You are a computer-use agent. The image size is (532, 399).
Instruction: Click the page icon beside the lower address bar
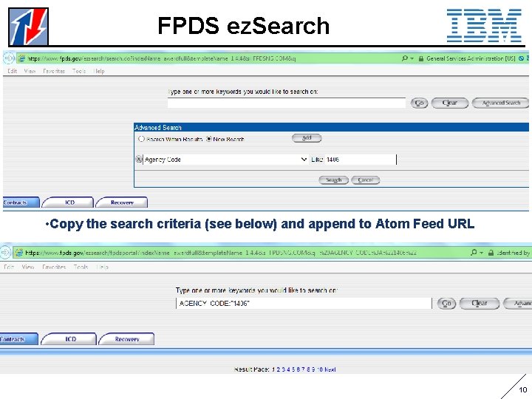pos(19,253)
